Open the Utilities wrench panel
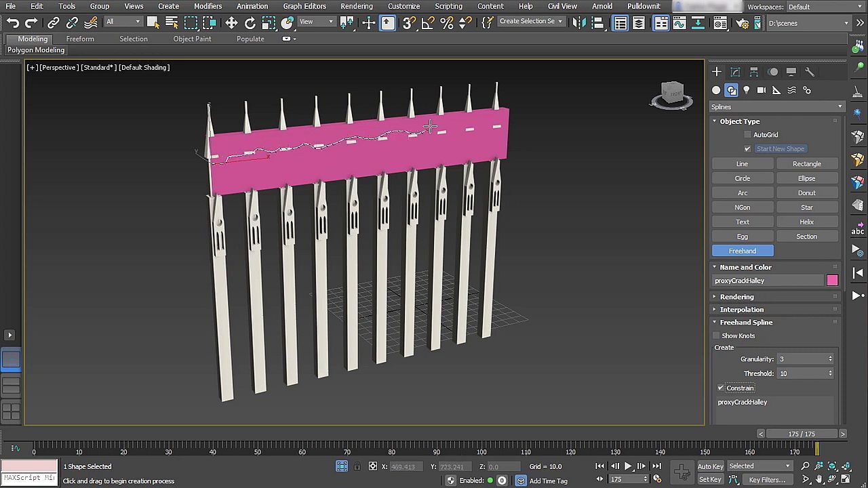The width and height of the screenshot is (868, 488). (x=810, y=72)
